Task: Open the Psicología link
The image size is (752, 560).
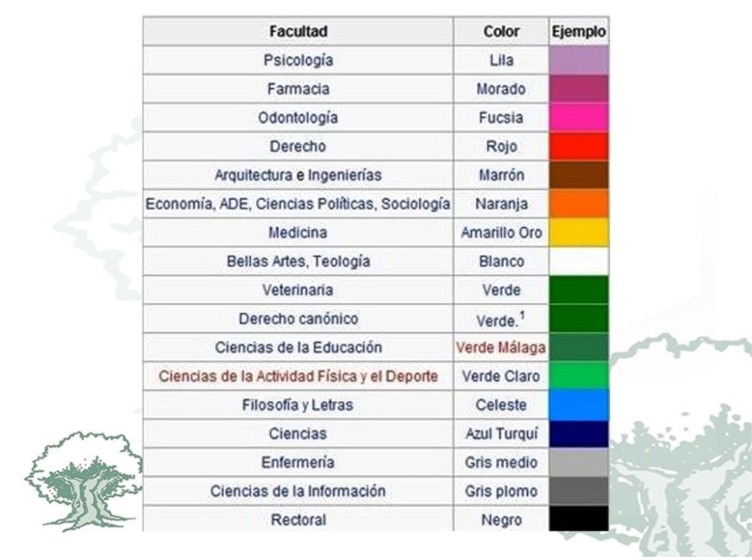Action: click(298, 60)
